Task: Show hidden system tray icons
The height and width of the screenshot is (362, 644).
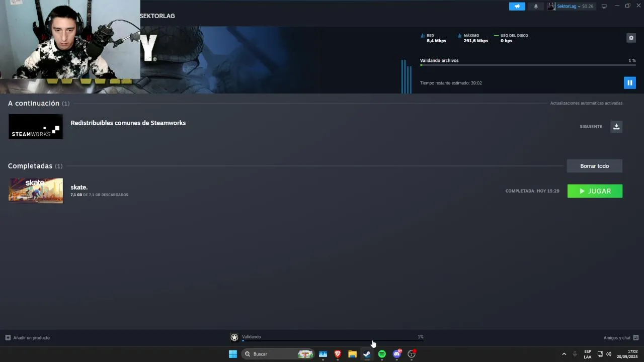Action: 564,354
